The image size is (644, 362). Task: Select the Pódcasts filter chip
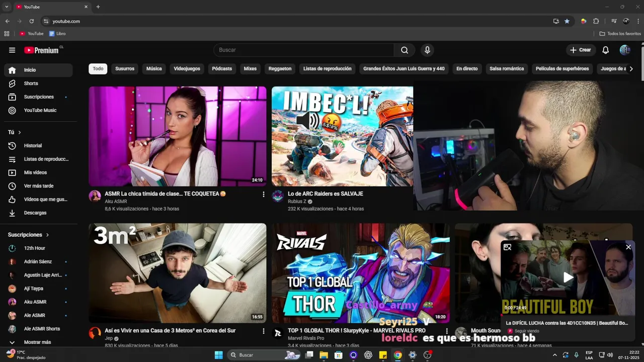tap(222, 69)
